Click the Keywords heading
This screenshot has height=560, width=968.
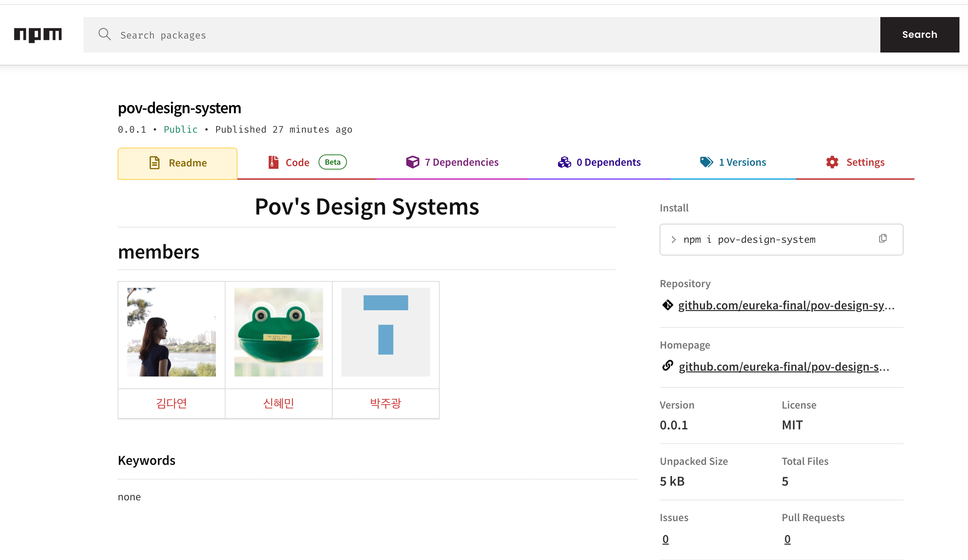tap(146, 460)
